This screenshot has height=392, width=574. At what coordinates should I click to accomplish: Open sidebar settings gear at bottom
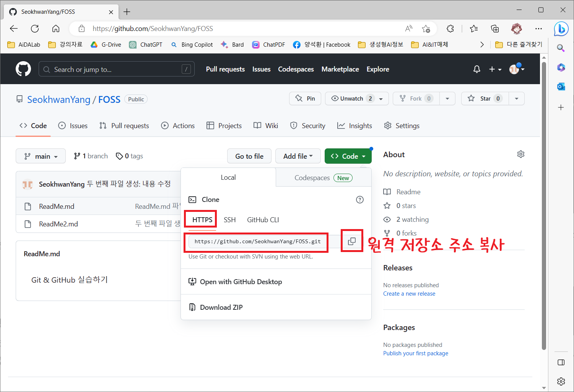[561, 381]
